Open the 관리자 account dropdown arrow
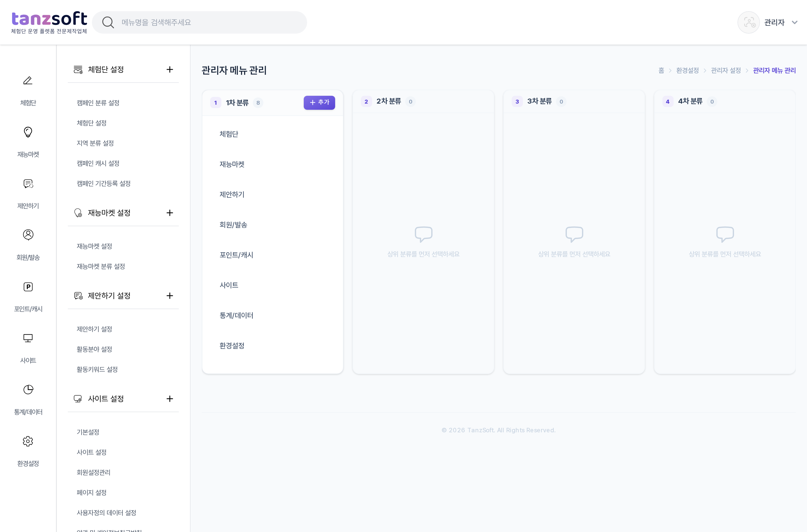This screenshot has height=532, width=807. pos(794,22)
